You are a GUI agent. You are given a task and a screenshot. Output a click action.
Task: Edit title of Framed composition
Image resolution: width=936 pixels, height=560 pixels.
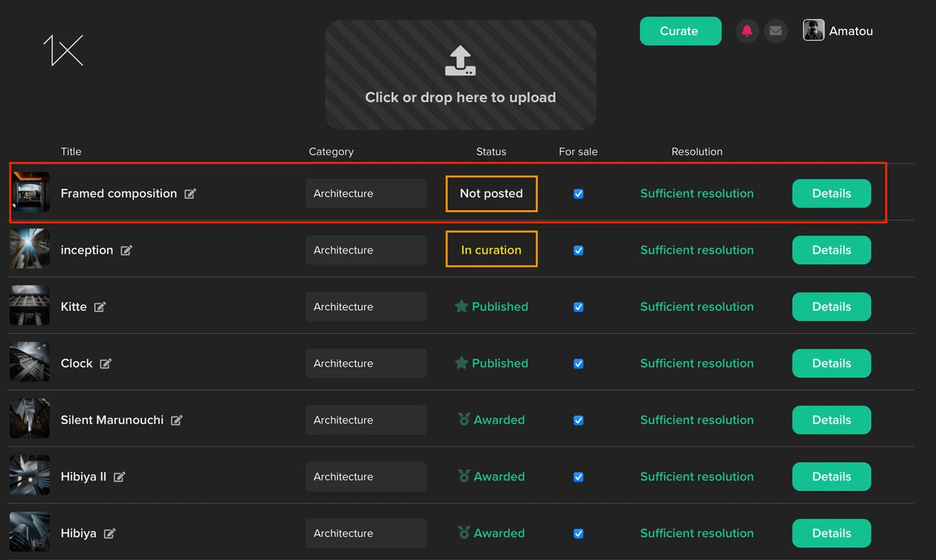(190, 193)
